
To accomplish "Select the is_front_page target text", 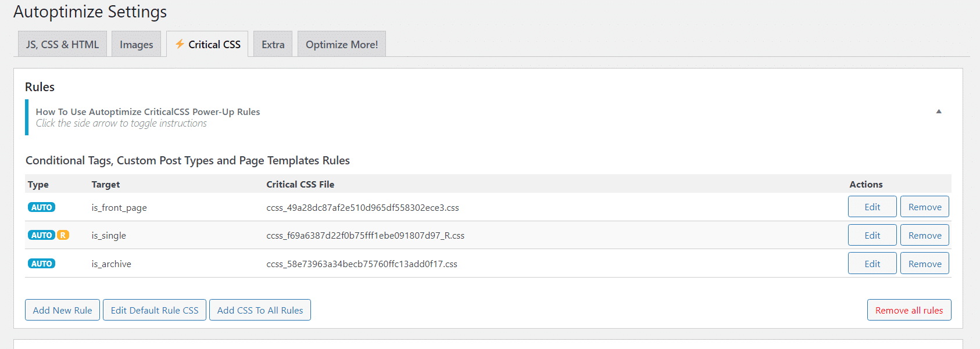I will click(x=119, y=208).
